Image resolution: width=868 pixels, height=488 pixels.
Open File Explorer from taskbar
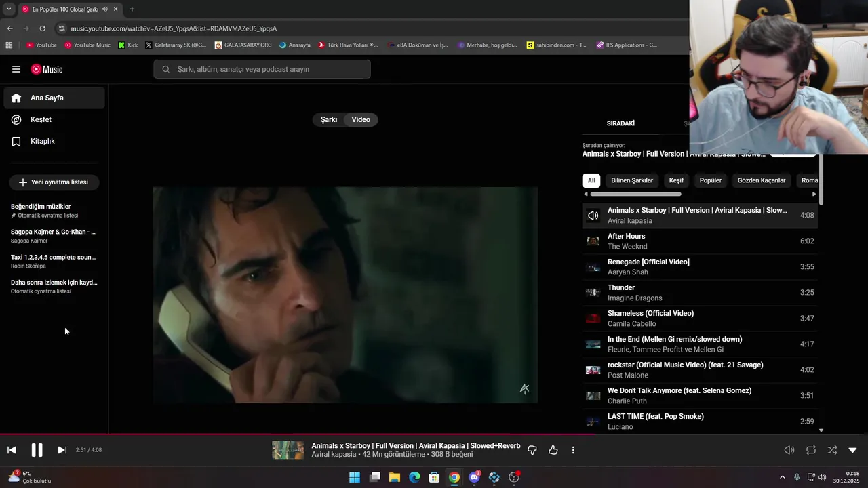395,477
